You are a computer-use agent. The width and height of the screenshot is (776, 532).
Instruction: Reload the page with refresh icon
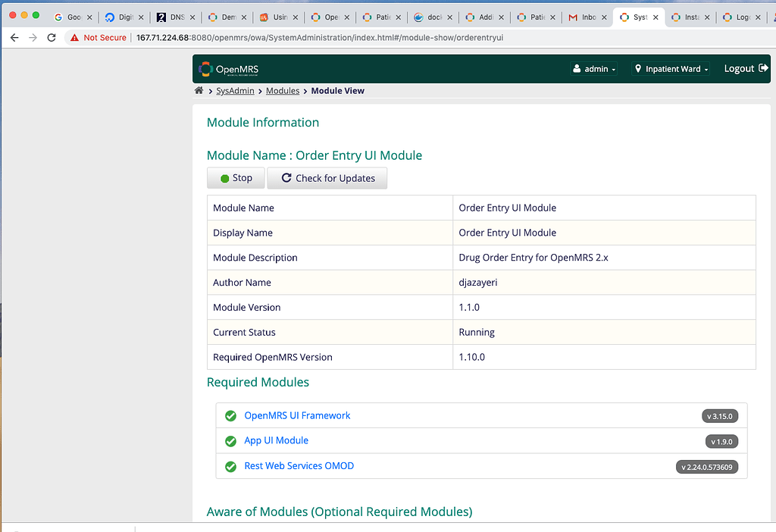[x=52, y=37]
